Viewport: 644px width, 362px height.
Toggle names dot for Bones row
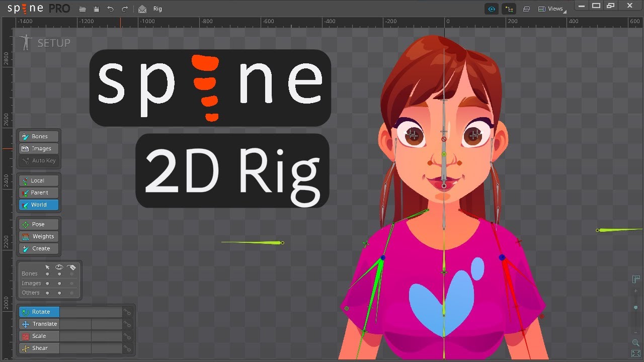pos(71,274)
